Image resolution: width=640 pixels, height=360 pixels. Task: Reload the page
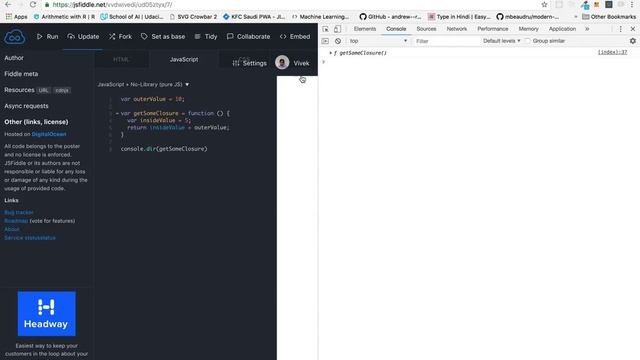pos(33,4)
